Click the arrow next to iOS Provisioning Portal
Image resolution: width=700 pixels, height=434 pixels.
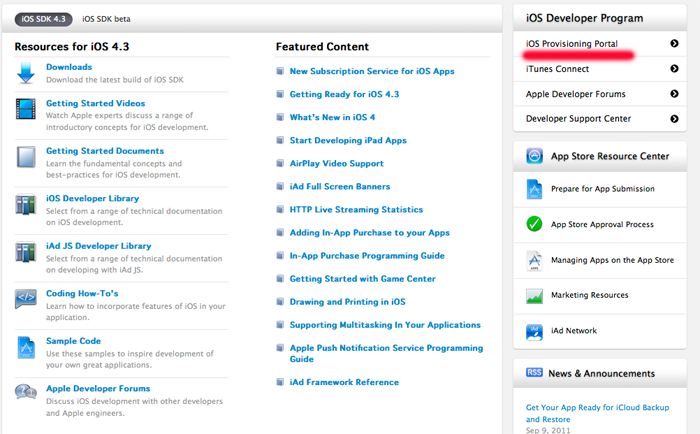pyautogui.click(x=674, y=43)
